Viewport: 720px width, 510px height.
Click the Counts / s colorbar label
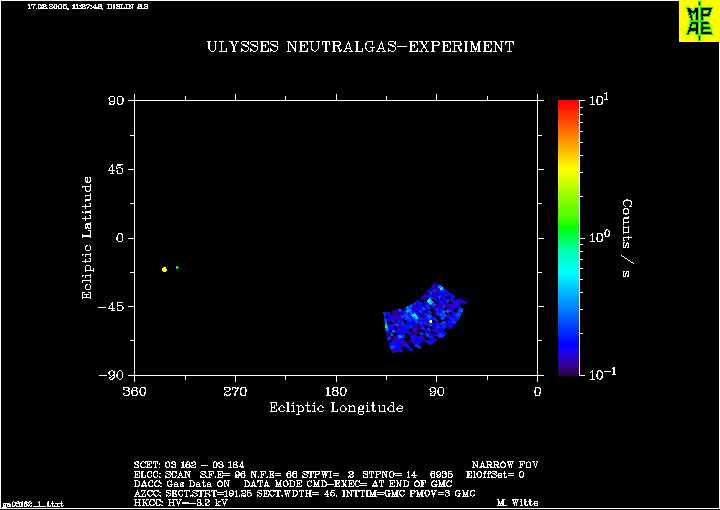point(627,239)
